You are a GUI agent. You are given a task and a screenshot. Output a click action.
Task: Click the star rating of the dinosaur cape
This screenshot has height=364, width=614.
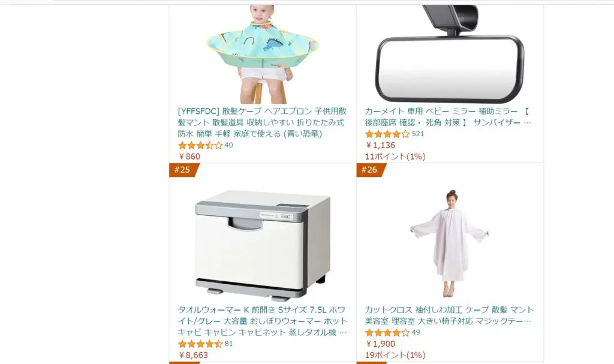(200, 145)
